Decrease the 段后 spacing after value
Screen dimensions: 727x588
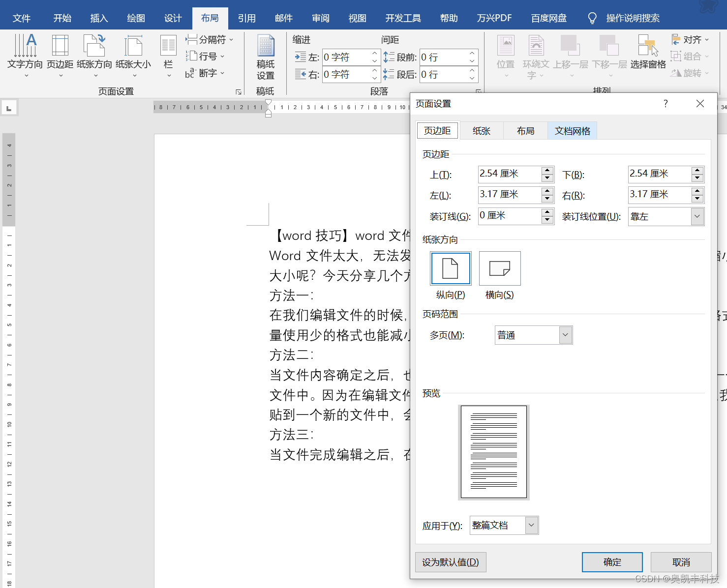[x=472, y=79]
